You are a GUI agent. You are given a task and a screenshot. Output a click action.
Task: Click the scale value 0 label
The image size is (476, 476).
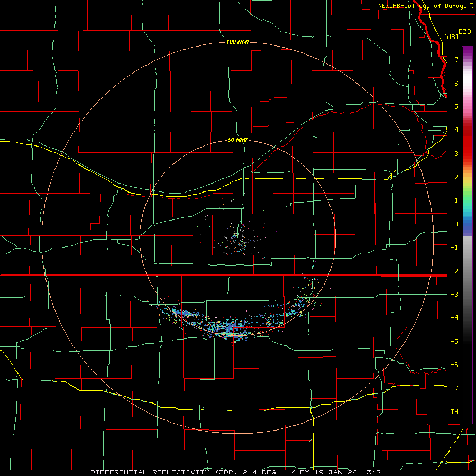[x=456, y=224]
